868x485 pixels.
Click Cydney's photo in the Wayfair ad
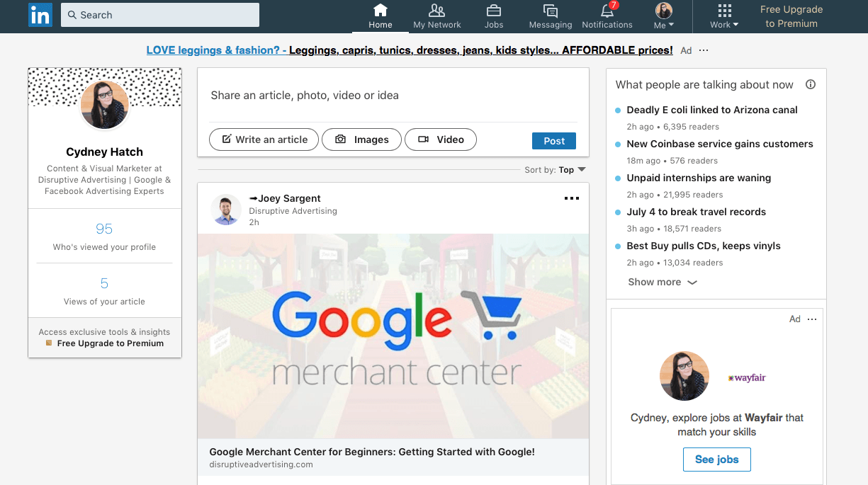point(684,376)
